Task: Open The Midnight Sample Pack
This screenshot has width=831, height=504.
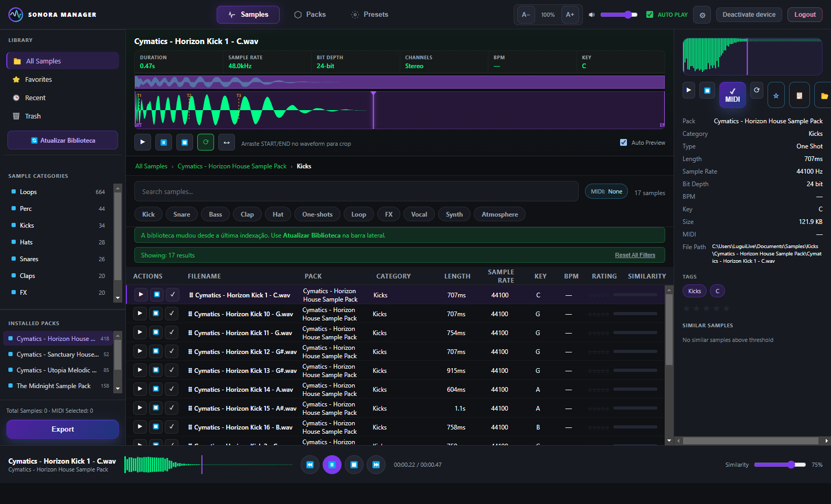Action: pyautogui.click(x=58, y=386)
